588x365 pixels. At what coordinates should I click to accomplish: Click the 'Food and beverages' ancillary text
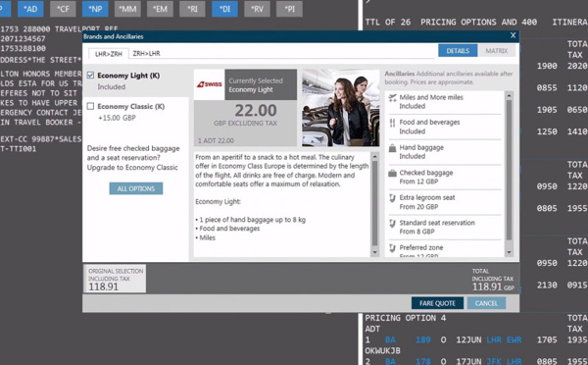(x=429, y=122)
